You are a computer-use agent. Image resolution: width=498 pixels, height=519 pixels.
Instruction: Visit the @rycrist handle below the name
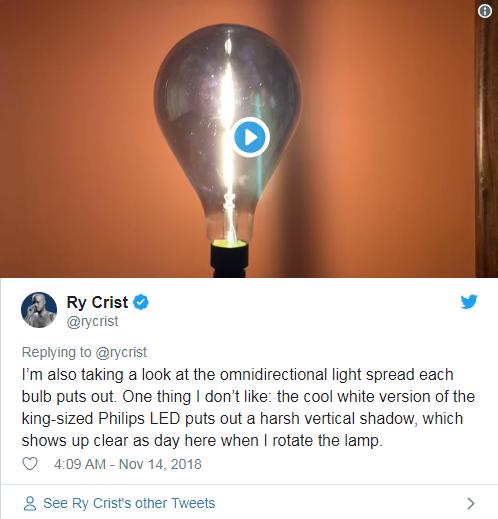point(92,321)
